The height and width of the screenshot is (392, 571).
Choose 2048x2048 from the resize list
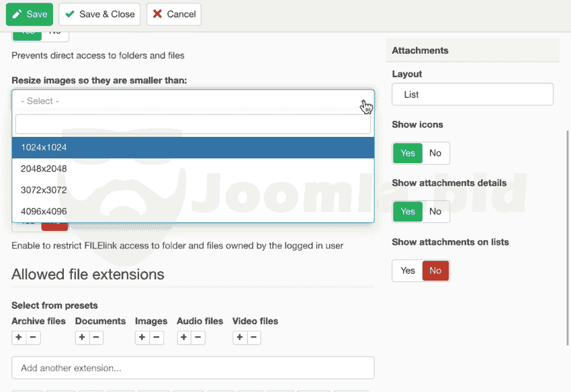click(x=193, y=168)
